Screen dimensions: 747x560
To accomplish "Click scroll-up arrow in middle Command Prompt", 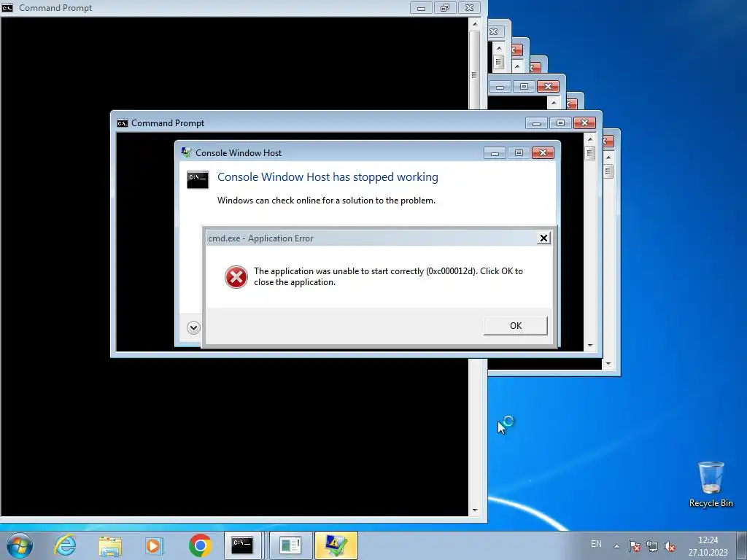I will 589,139.
